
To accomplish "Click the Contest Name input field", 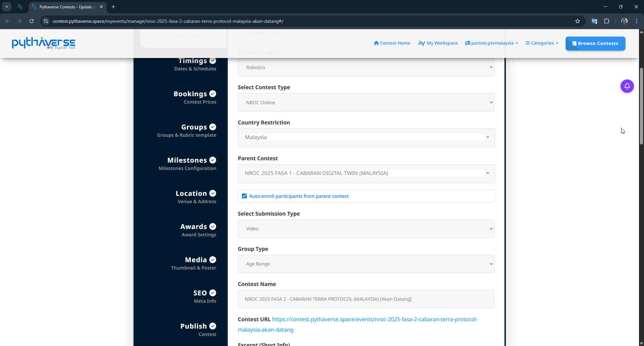I will pyautogui.click(x=366, y=299).
